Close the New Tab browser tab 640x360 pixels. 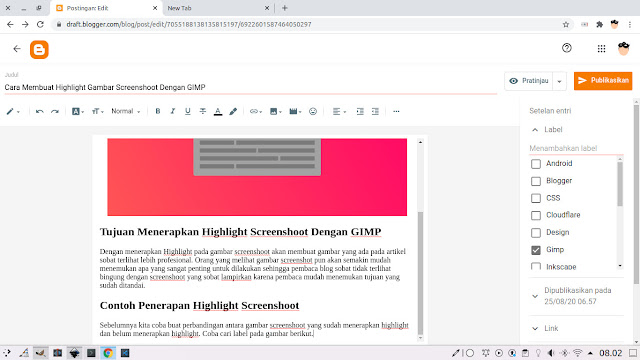[x=267, y=8]
